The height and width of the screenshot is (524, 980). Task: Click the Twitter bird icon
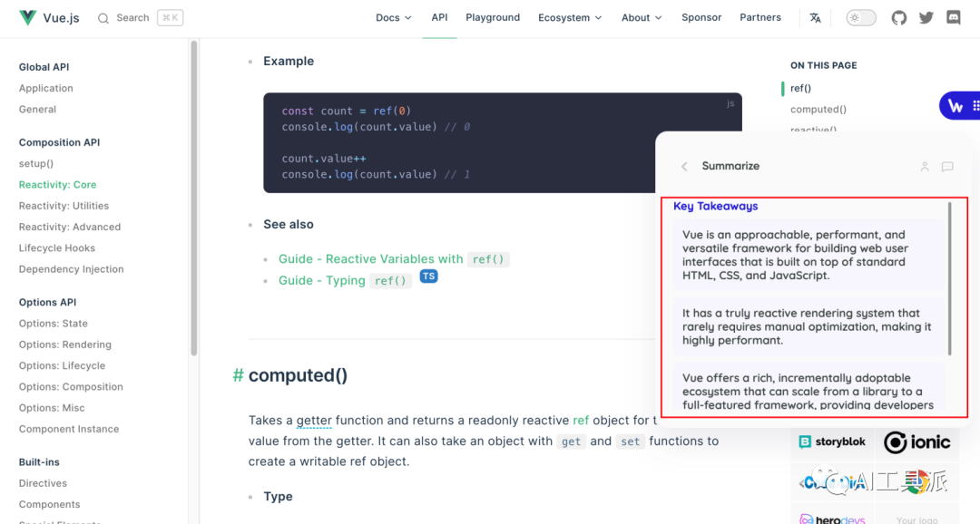pos(926,18)
